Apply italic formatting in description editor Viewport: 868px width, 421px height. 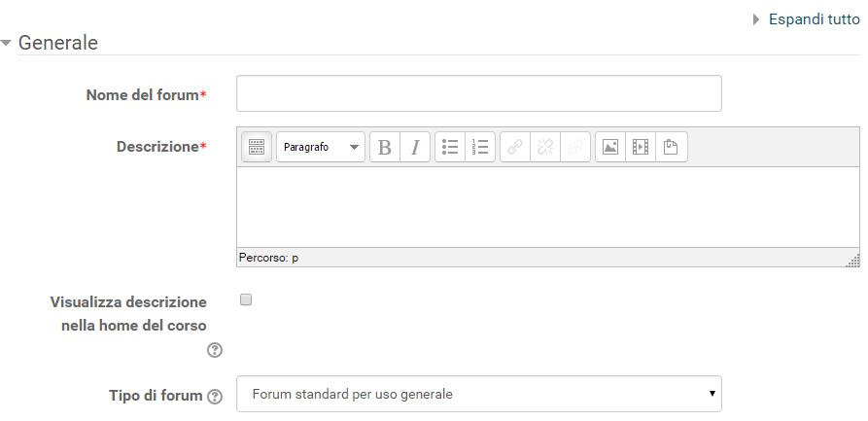pos(415,147)
